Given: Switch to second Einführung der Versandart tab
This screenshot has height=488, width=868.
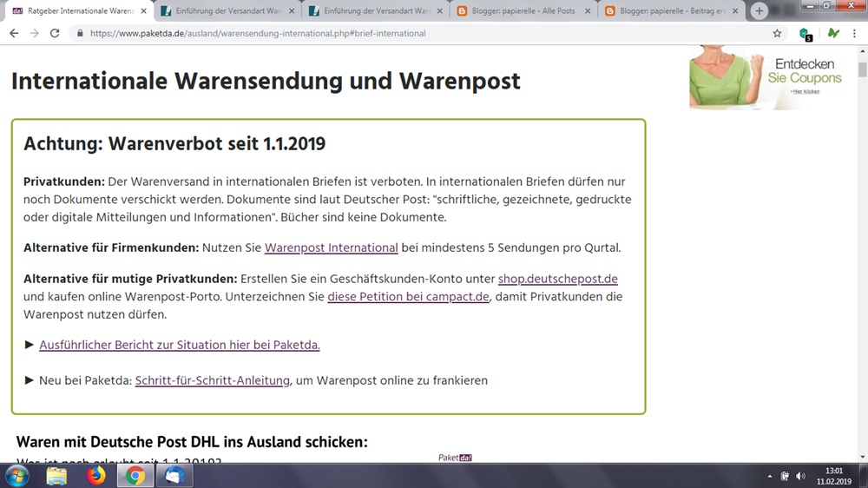Looking at the screenshot, I should [x=377, y=11].
